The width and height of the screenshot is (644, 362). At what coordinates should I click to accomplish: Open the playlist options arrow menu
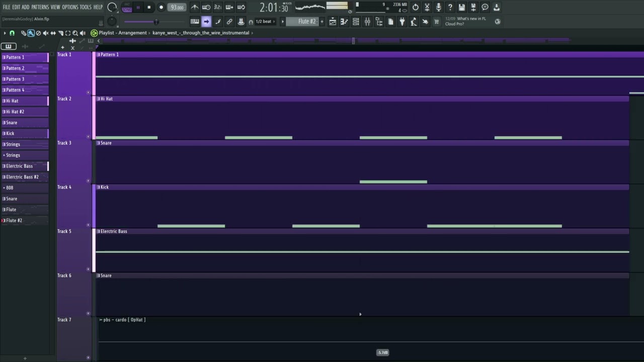coord(5,33)
